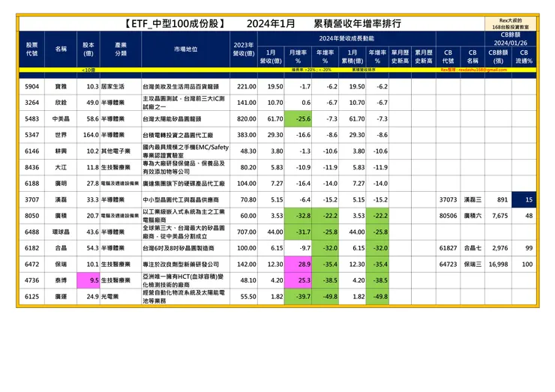This screenshot has height=392, width=555.
Task: Click the pink 25.3 month growth cell
Action: pos(298,280)
